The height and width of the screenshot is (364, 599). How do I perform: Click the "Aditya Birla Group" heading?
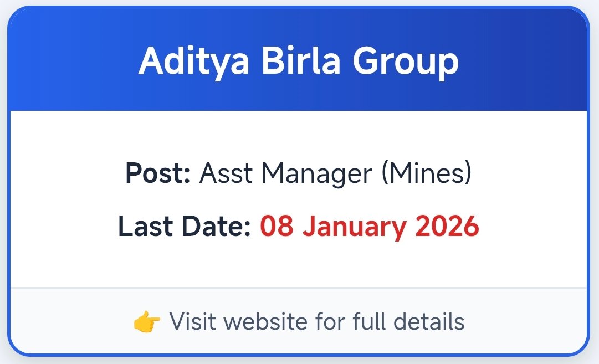tap(299, 60)
